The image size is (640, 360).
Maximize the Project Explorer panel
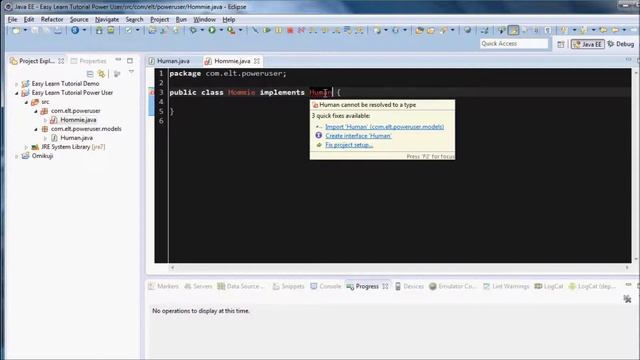coord(130,60)
